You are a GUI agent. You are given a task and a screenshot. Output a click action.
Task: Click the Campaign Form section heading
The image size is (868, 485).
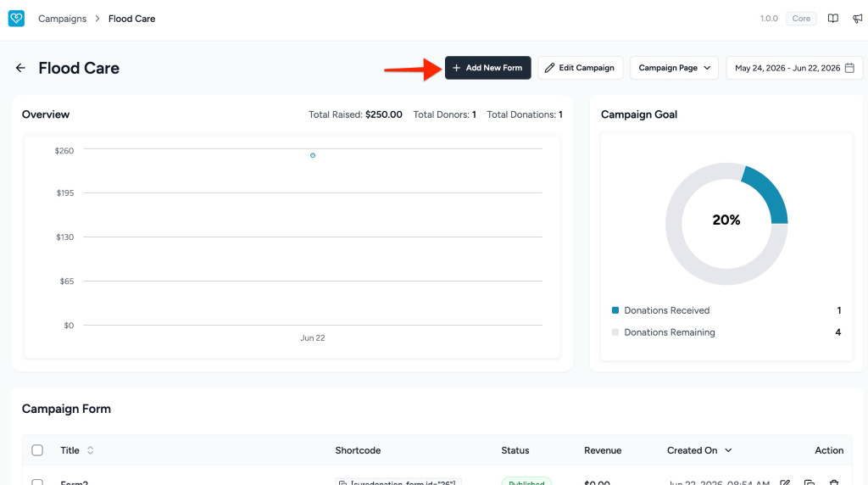[x=66, y=410]
